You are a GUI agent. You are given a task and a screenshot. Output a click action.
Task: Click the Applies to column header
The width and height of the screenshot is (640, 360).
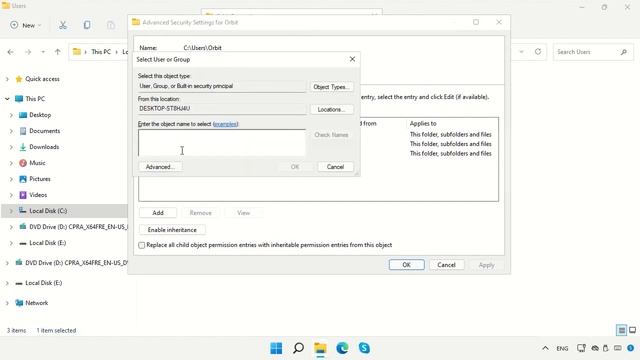(x=423, y=123)
